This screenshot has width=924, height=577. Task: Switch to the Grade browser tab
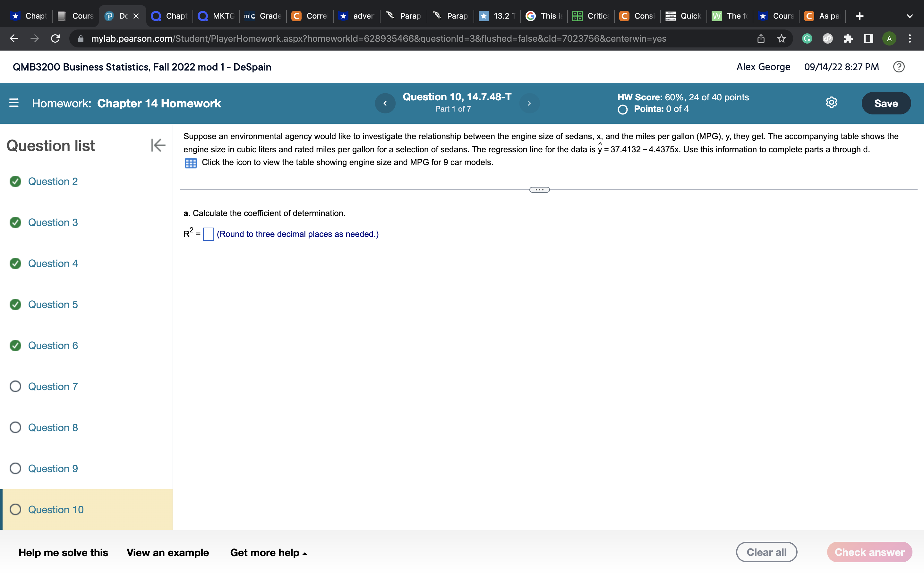(263, 16)
